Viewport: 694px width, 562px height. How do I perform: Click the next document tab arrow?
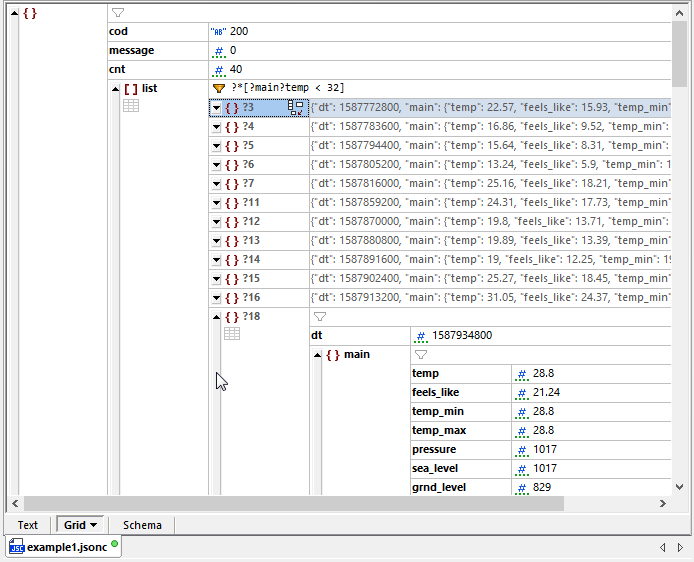click(679, 547)
